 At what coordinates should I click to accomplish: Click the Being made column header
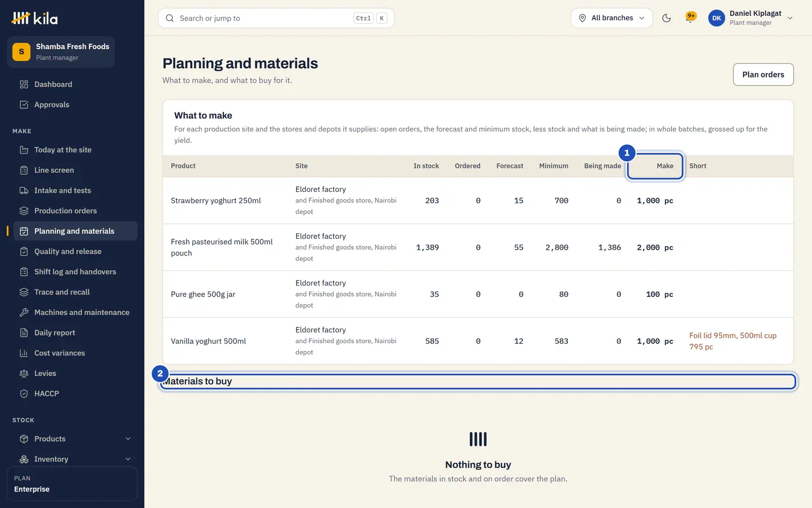pos(602,166)
